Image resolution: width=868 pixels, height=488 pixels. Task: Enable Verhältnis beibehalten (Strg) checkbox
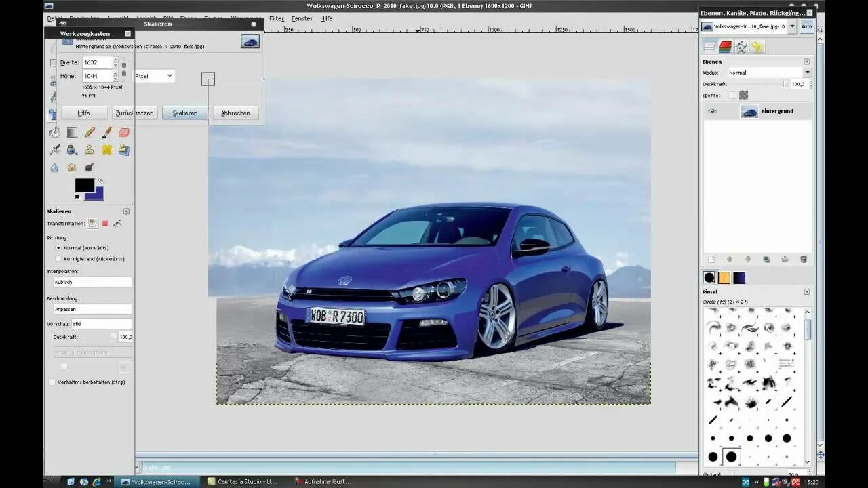click(x=52, y=382)
